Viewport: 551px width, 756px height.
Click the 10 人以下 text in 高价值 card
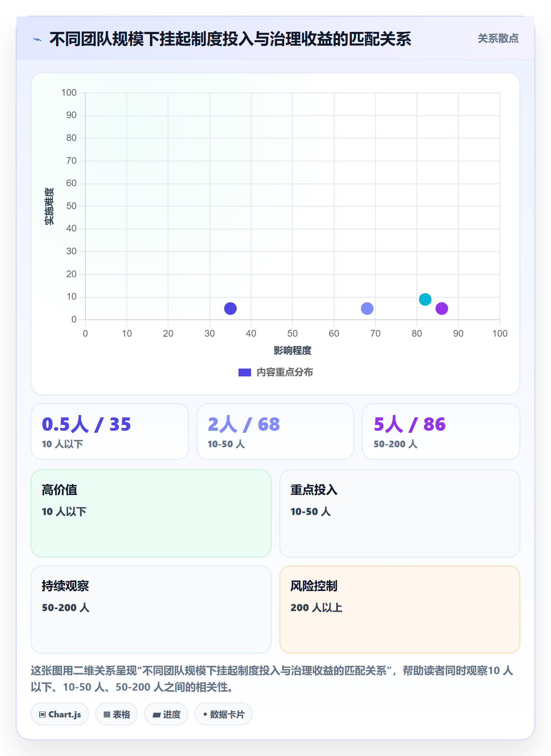[x=64, y=511]
